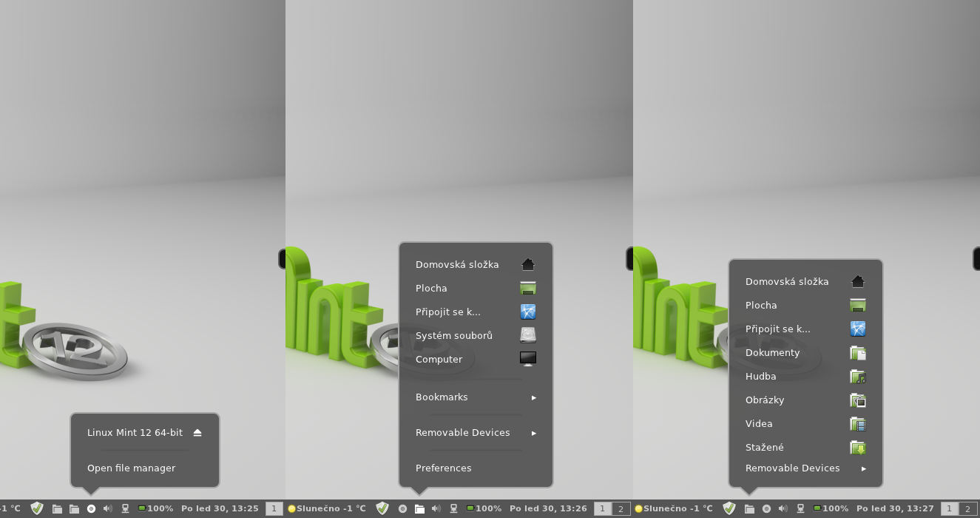Switch to workspace 2 in the 13:27 panel
Screen dimensions: 980x518
click(x=967, y=508)
